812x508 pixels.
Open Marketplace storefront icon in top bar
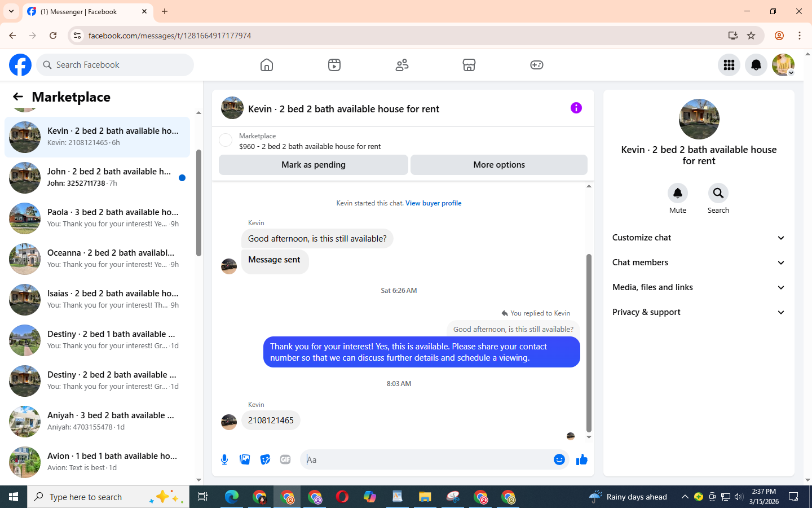(x=469, y=65)
